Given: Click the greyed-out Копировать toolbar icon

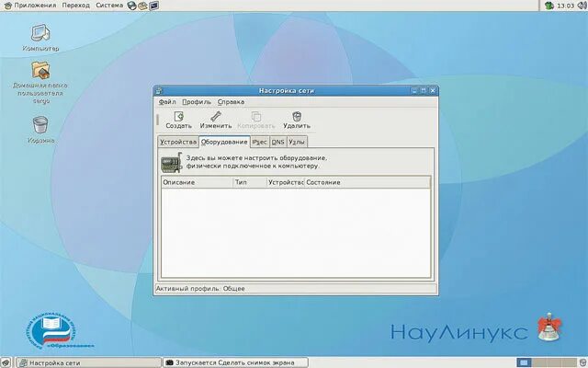Looking at the screenshot, I should (x=256, y=116).
